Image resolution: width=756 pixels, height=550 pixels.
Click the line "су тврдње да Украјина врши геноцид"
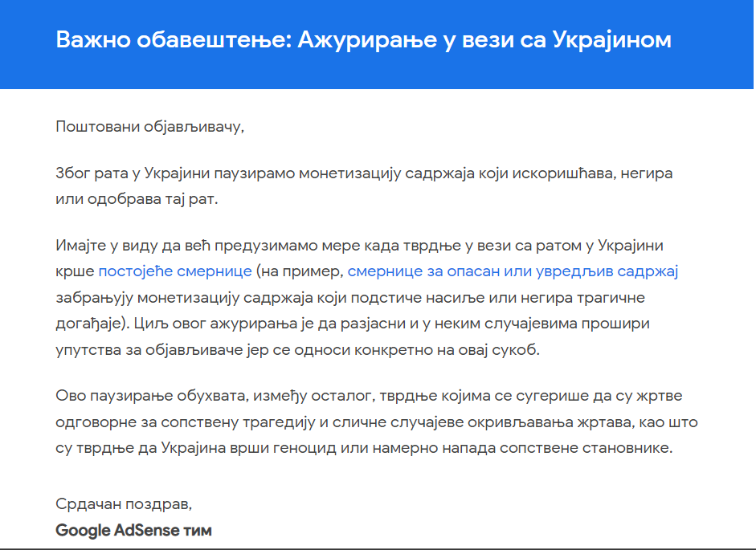click(364, 448)
